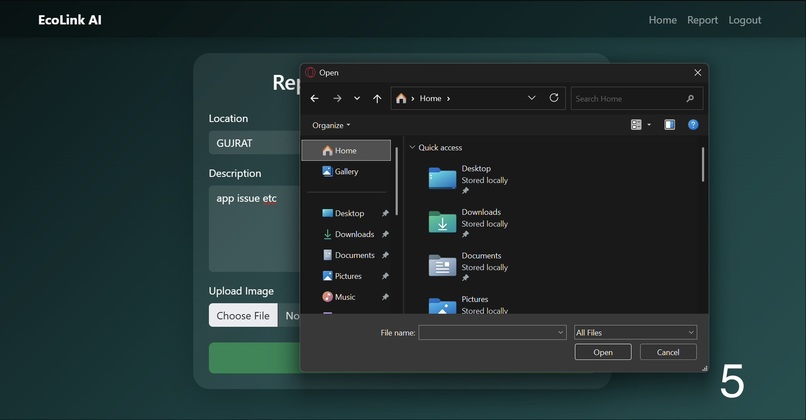Toggle the preview pane icon

669,124
